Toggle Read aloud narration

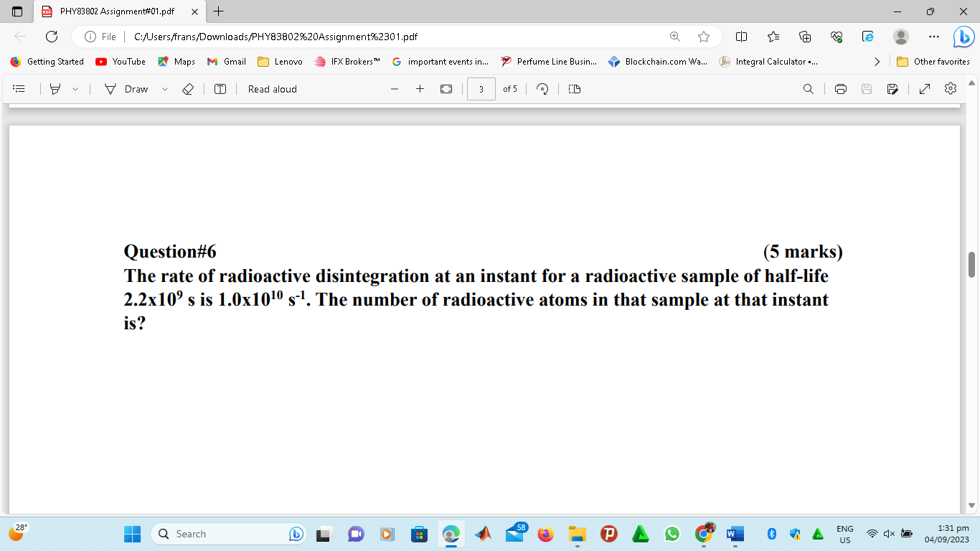(272, 88)
